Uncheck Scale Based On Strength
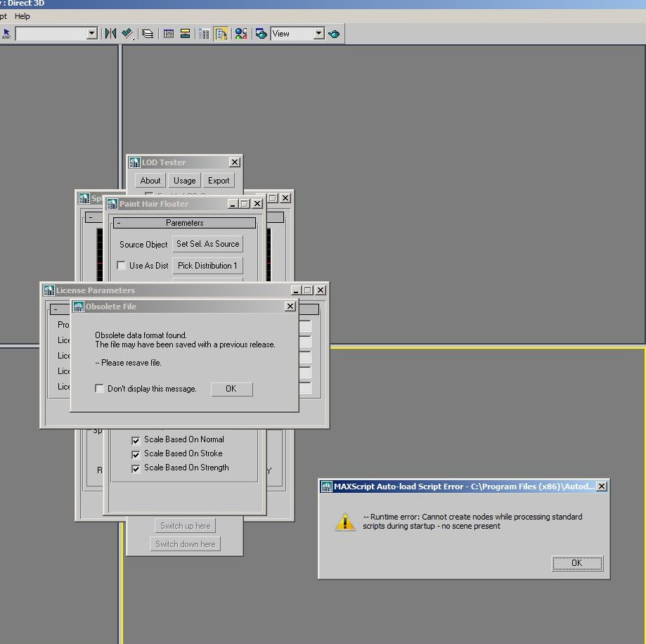 click(136, 468)
